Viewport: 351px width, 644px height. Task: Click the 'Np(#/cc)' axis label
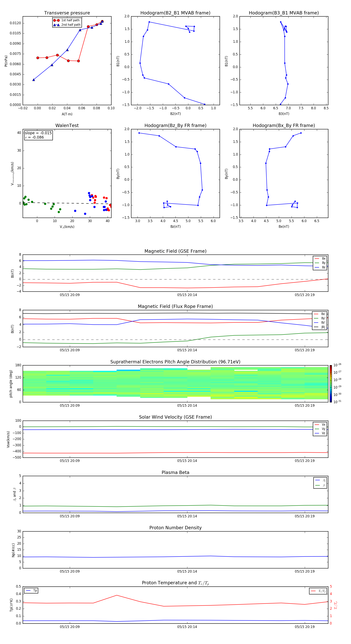pyautogui.click(x=13, y=550)
